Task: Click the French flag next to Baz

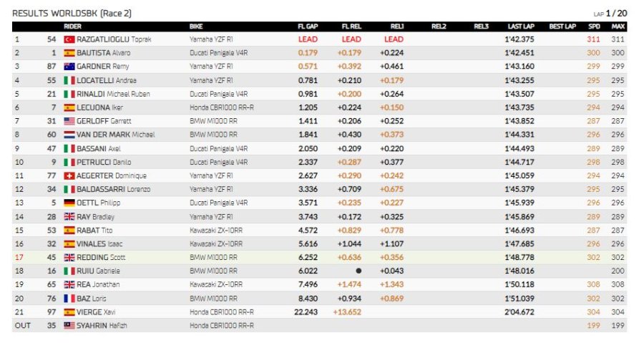Action: [69, 298]
